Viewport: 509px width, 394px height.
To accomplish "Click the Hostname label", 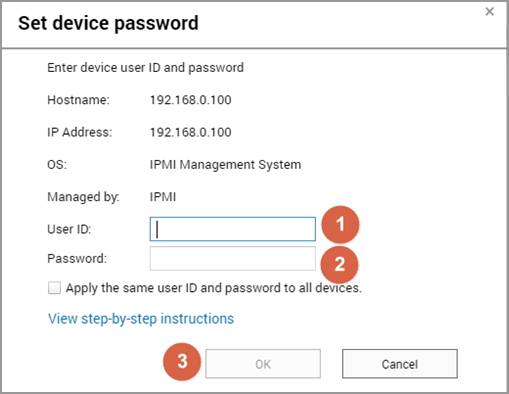I will (x=78, y=100).
